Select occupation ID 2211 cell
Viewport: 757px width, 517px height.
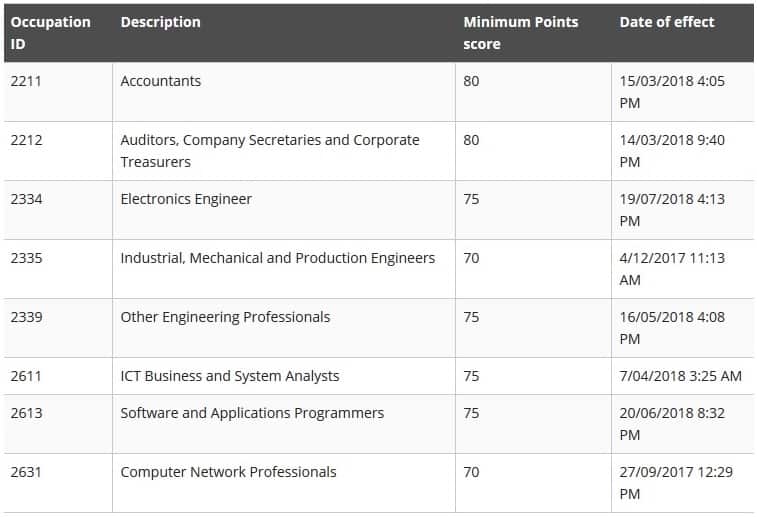[26, 81]
